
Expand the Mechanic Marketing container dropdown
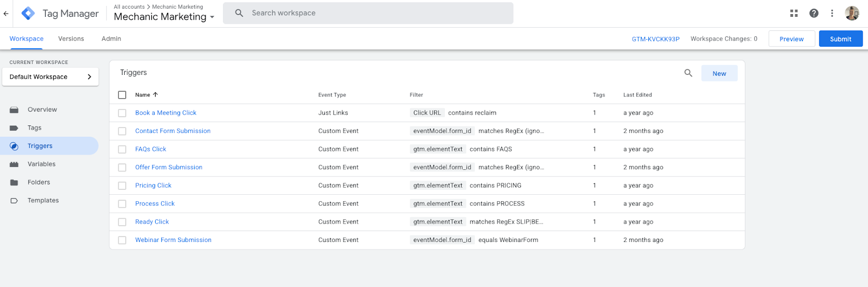tap(212, 17)
